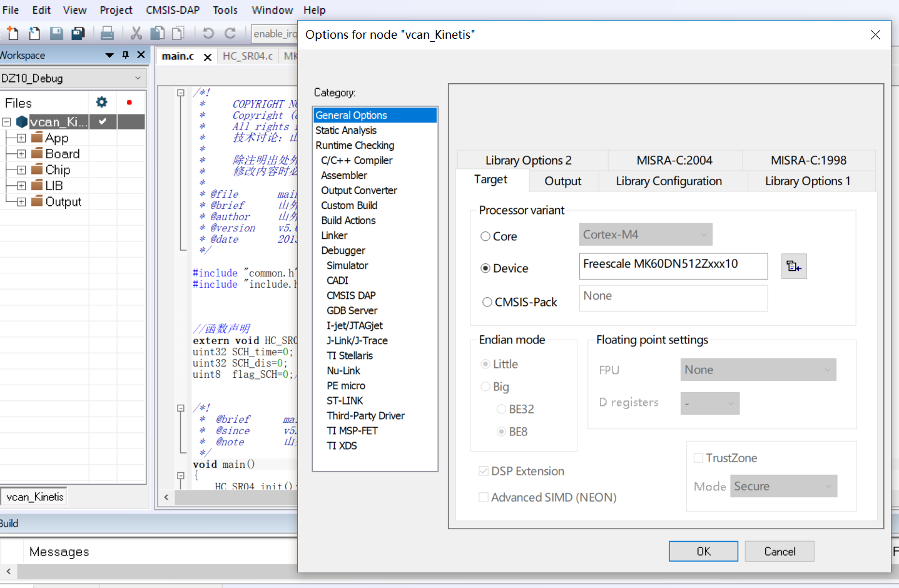The image size is (899, 588).
Task: Expand the Board folder node
Action: tap(21, 154)
